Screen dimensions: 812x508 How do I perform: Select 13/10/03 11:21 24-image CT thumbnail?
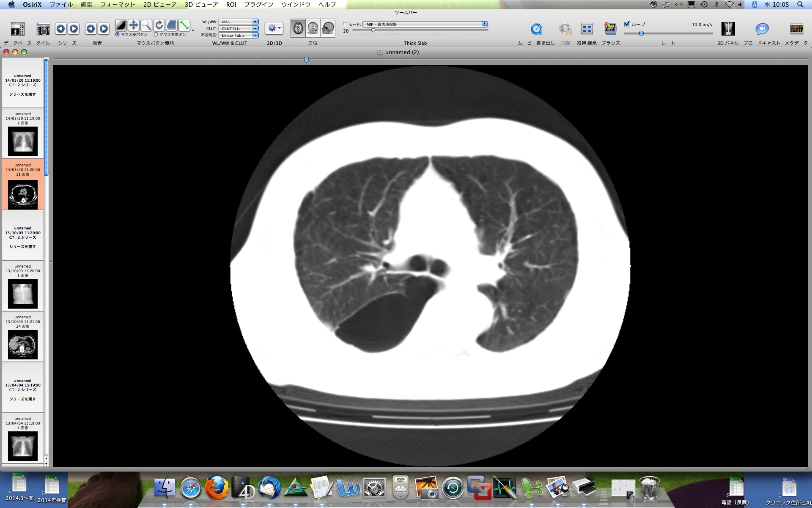coord(23,345)
